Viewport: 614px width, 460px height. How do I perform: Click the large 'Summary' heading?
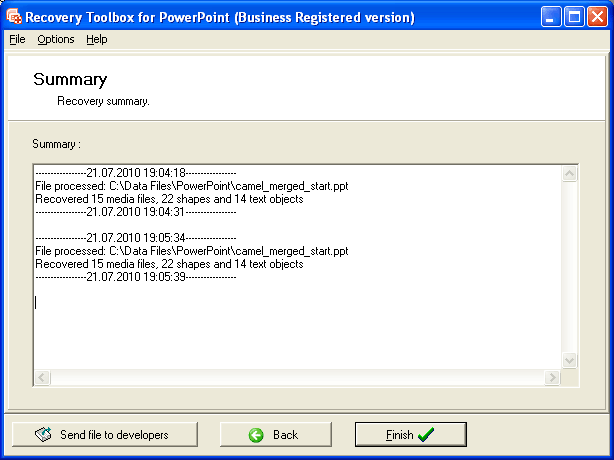pyautogui.click(x=70, y=79)
